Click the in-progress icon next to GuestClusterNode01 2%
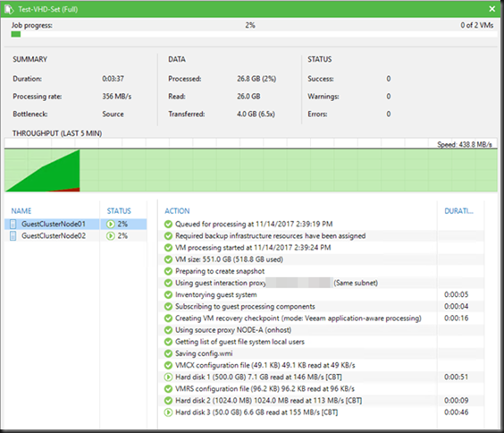504x433 pixels. pyautogui.click(x=111, y=224)
